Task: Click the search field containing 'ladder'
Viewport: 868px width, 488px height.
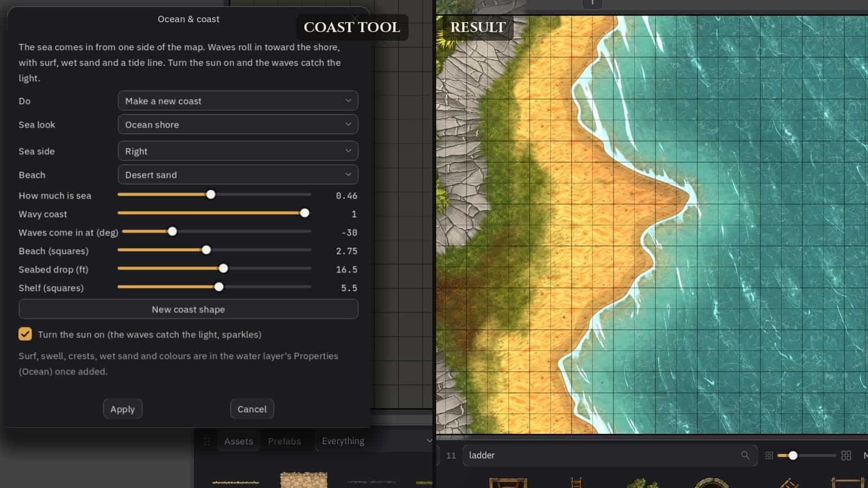Action: point(610,455)
